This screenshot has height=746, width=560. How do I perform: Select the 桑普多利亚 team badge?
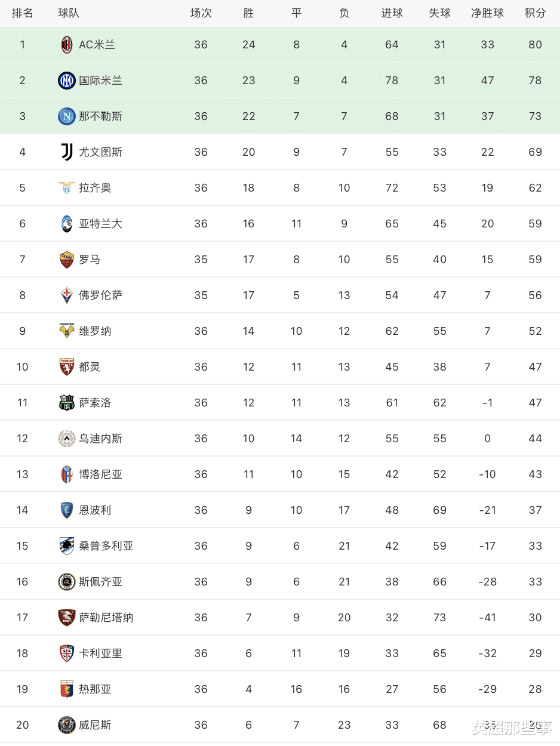67,546
